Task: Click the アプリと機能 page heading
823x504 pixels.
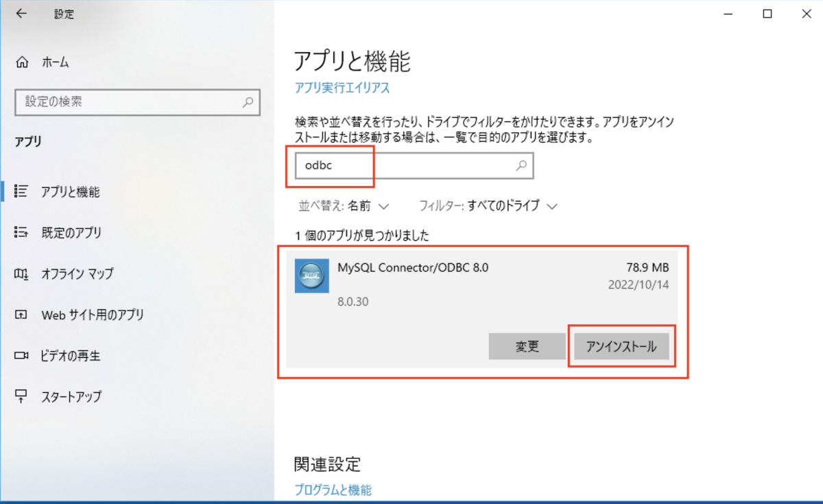Action: tap(352, 62)
